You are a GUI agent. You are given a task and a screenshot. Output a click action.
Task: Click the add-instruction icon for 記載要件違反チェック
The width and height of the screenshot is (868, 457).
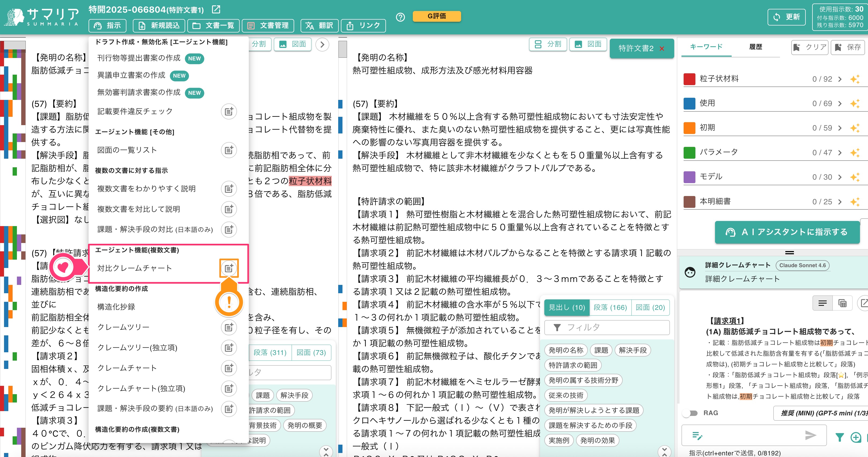(x=229, y=111)
